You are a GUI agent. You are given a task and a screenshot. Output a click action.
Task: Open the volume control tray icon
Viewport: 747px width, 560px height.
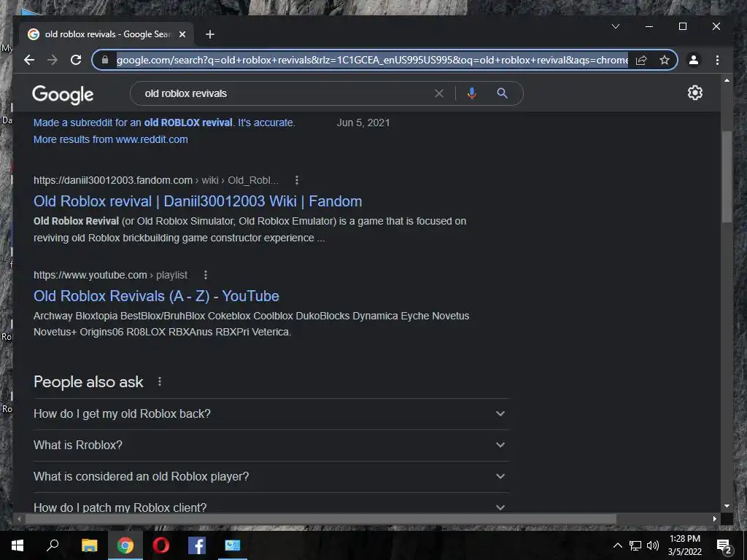[x=653, y=545]
